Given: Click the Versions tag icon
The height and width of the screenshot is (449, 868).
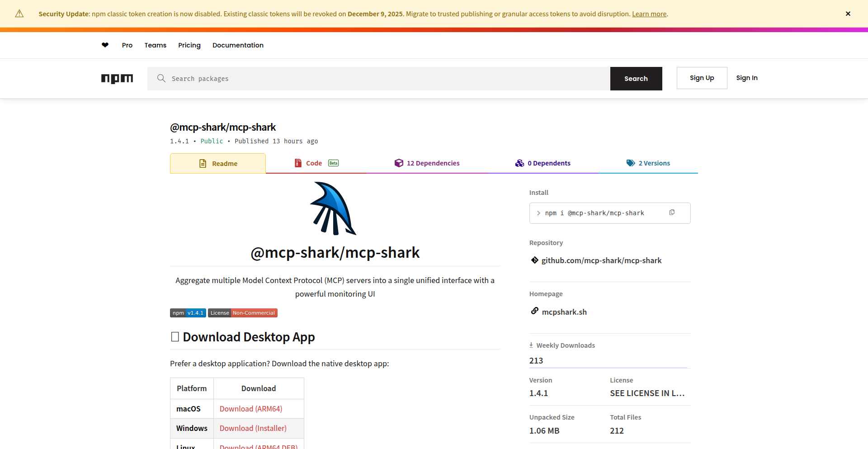Looking at the screenshot, I should click(x=630, y=163).
